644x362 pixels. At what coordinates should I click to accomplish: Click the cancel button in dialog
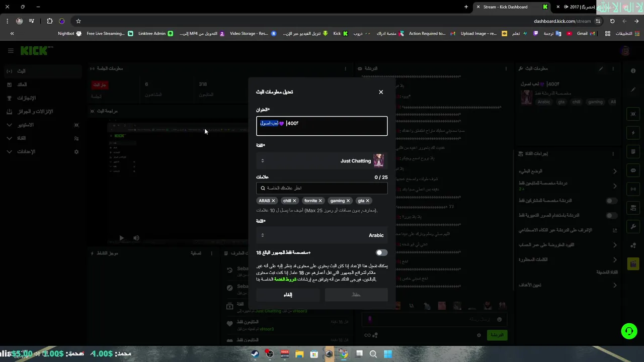tap(288, 295)
